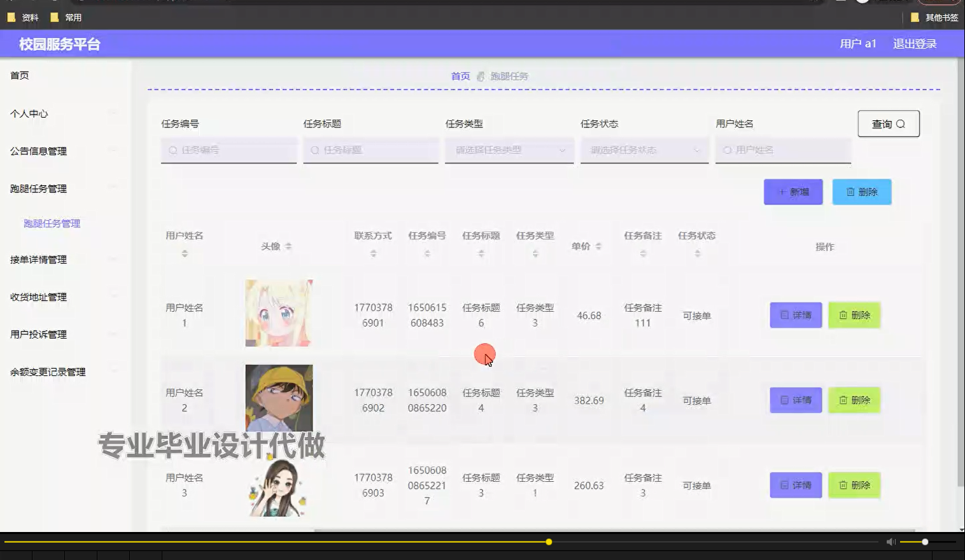Screen dimensions: 965x560
Task: Select 跑腿任务管理 submenu item
Action: (x=52, y=223)
